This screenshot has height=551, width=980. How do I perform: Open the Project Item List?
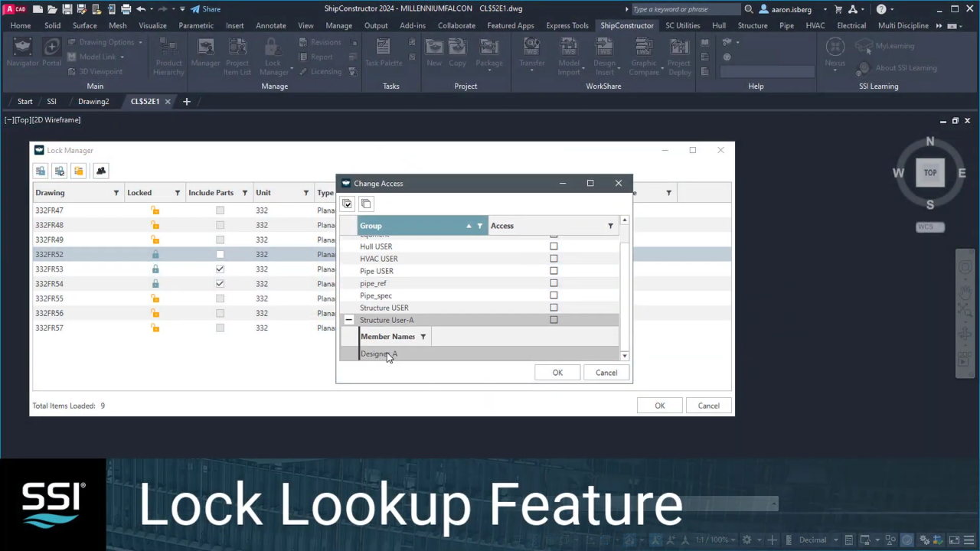237,57
